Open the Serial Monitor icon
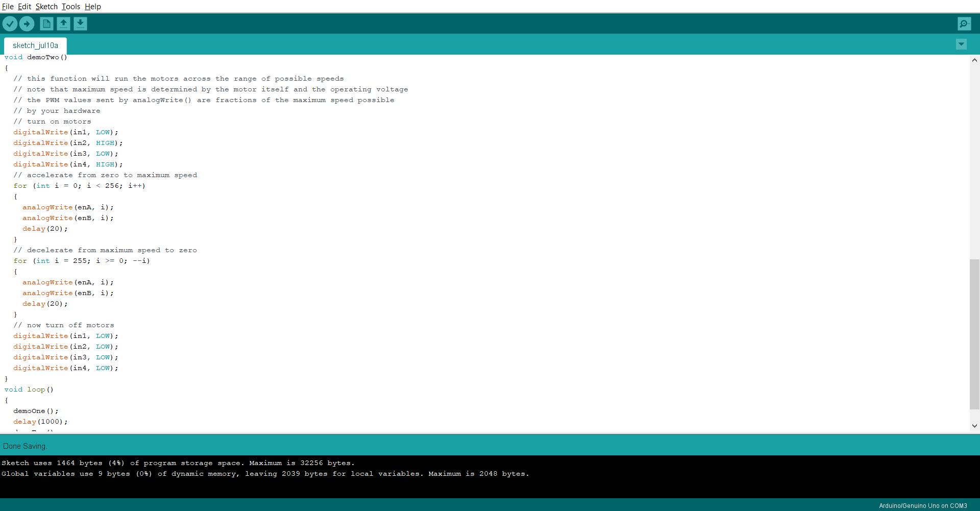Screen dimensions: 980x511 [x=964, y=23]
